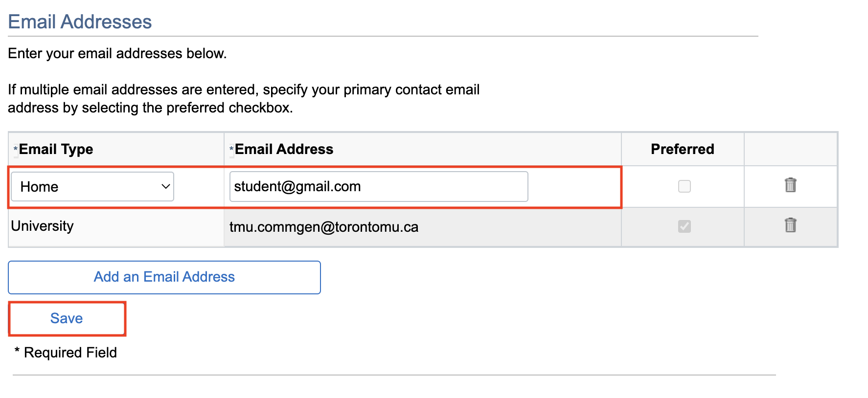Click the "Enter your email addresses below" text
Screen dimensions: 868x398
(x=117, y=53)
